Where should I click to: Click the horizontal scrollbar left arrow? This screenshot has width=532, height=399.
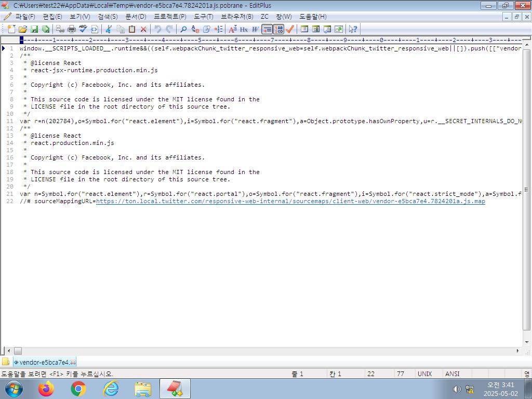9,351
